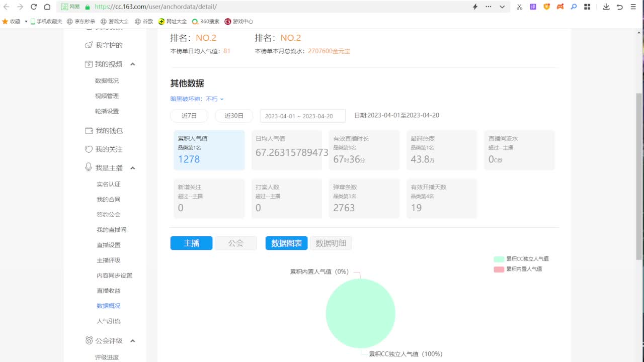The width and height of the screenshot is (644, 362).
Task: Toggle the green 累积CC独立人气值 legend swatch
Action: tap(499, 259)
